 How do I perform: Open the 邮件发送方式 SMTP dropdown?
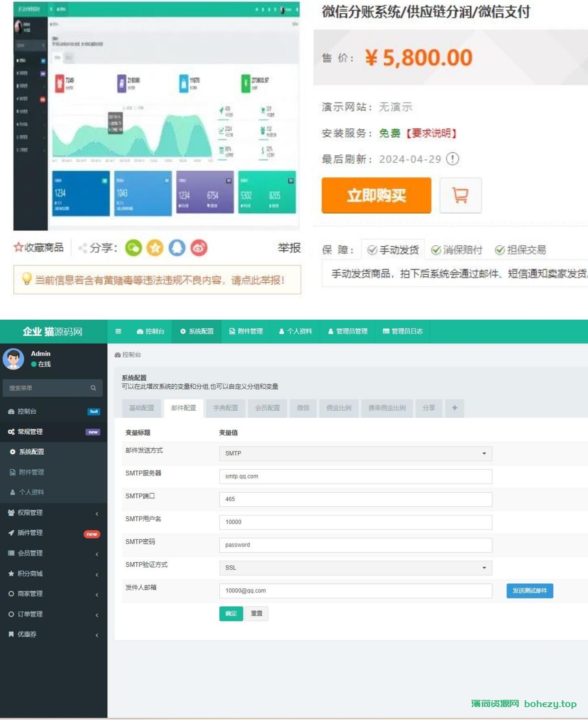355,454
